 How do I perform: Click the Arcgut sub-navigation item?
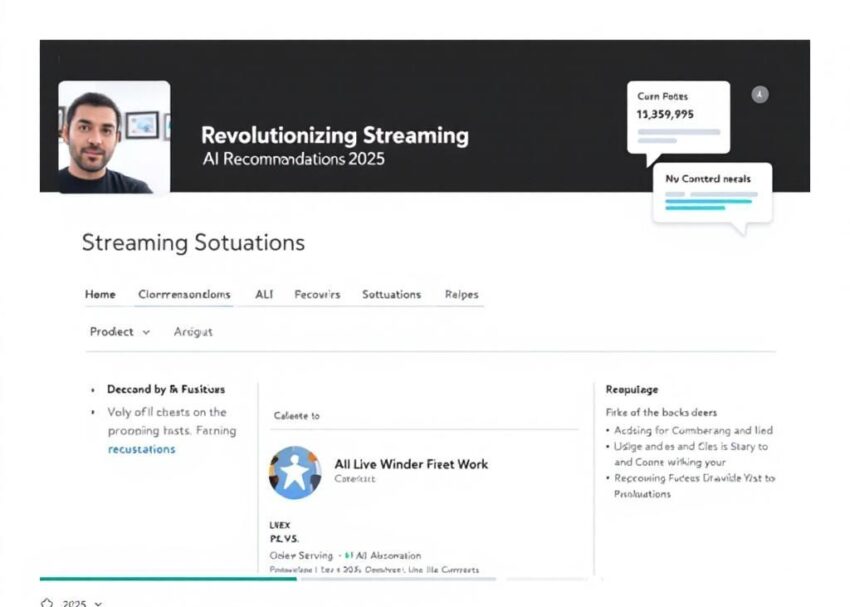[x=193, y=331]
